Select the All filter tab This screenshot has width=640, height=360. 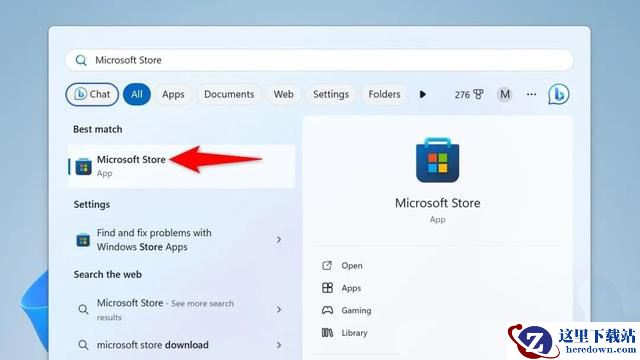click(x=137, y=94)
